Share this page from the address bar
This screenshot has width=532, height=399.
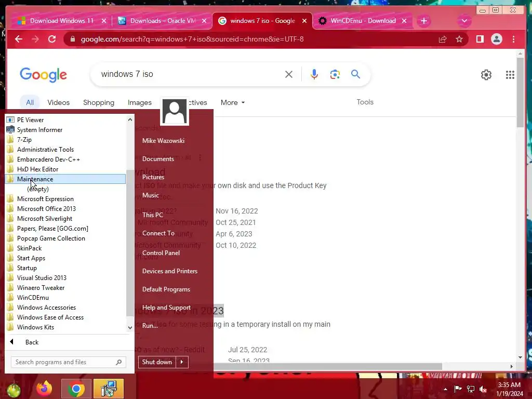click(x=443, y=39)
